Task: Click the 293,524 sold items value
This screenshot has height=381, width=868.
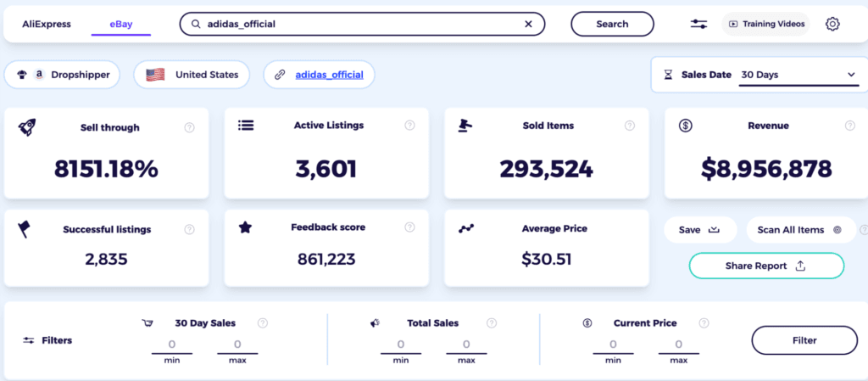Action: pyautogui.click(x=547, y=169)
